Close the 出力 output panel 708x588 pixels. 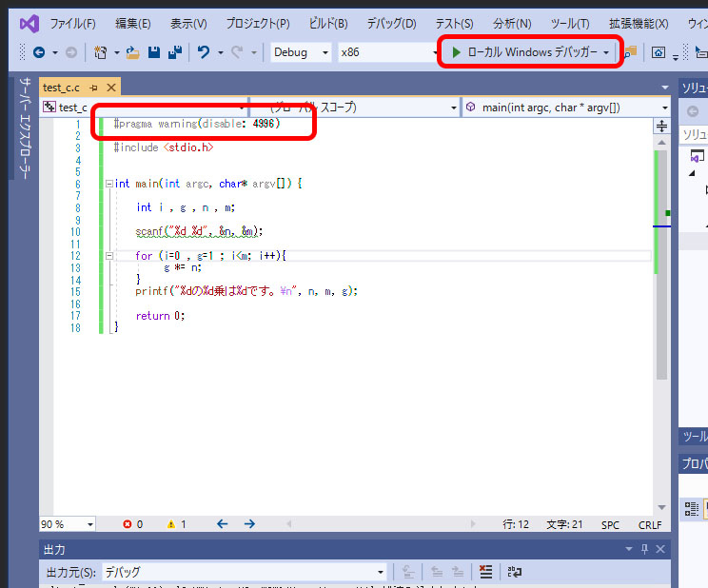click(660, 549)
